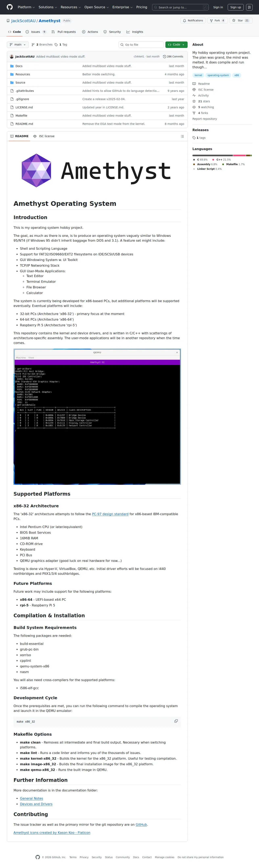The width and height of the screenshot is (259, 868).
Task: Open the Resources folder
Action: pos(23,75)
